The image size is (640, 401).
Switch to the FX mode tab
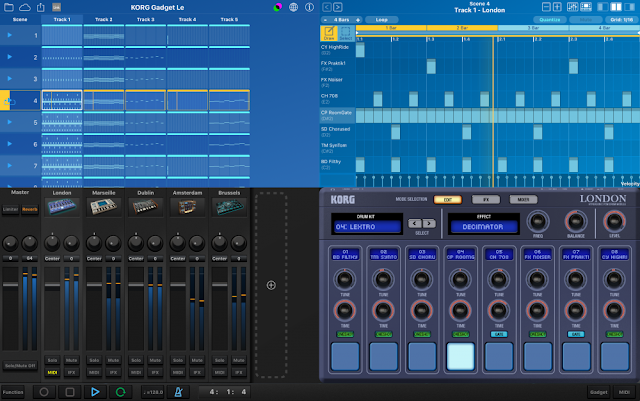[486, 200]
